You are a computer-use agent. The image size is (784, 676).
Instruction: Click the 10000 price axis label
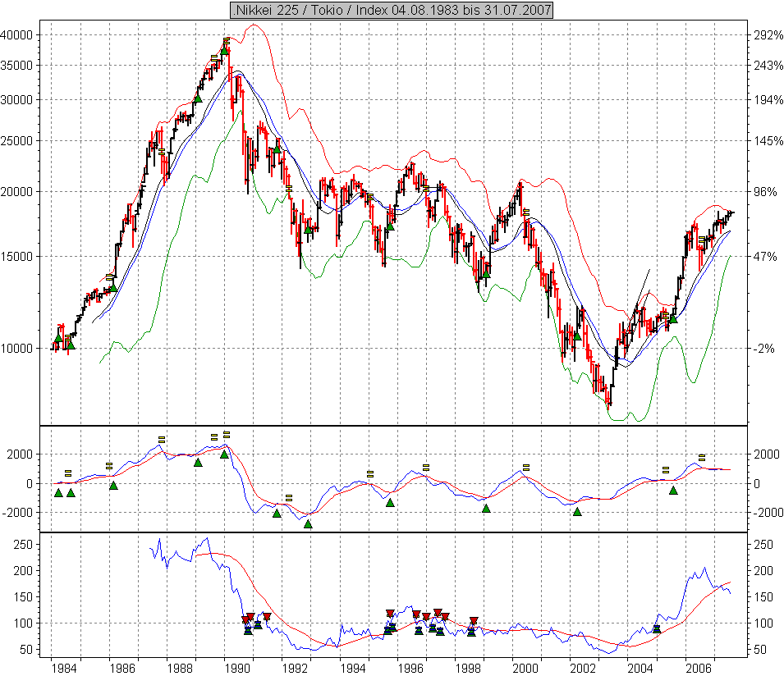click(x=16, y=348)
